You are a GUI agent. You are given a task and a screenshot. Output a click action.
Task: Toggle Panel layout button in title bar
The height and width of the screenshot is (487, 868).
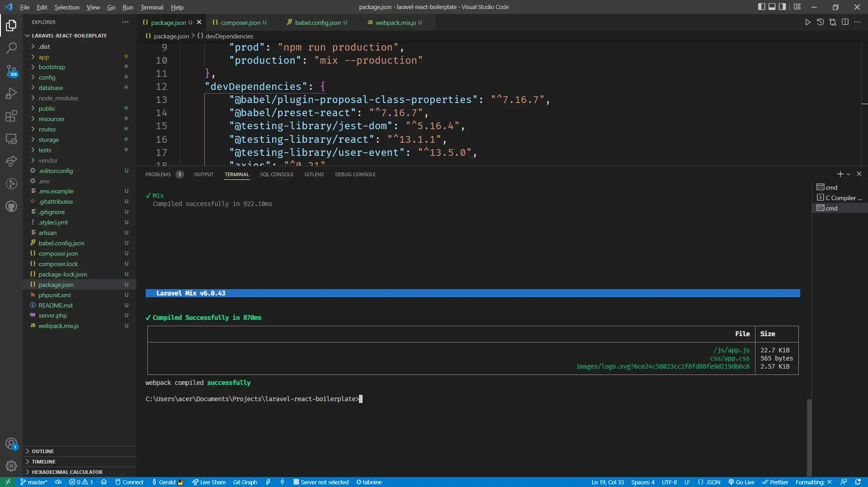click(772, 7)
